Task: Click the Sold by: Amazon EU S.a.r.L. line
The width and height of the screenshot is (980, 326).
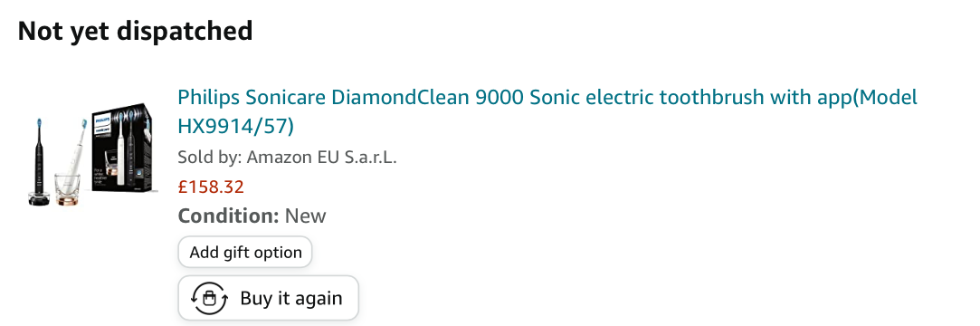Action: point(287,157)
